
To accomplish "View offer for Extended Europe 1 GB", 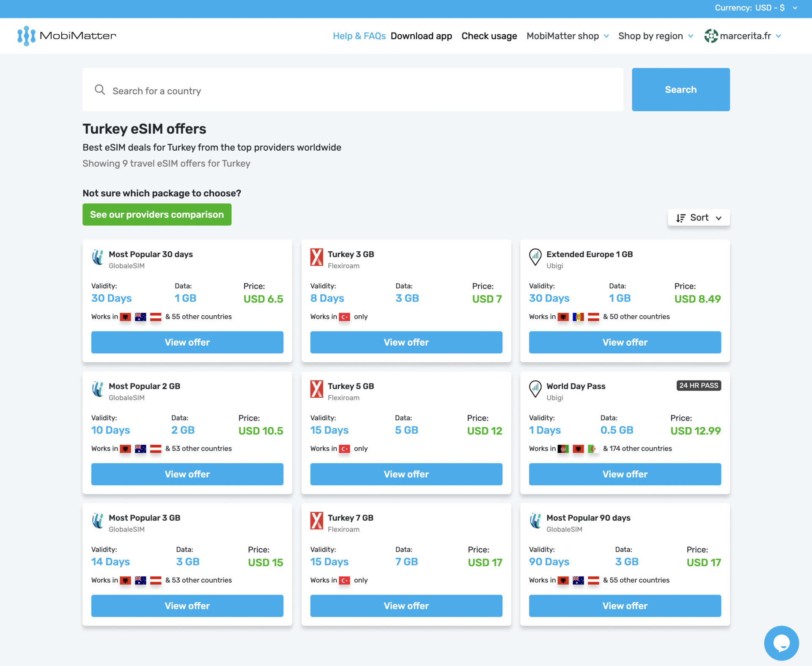I will pyautogui.click(x=625, y=342).
